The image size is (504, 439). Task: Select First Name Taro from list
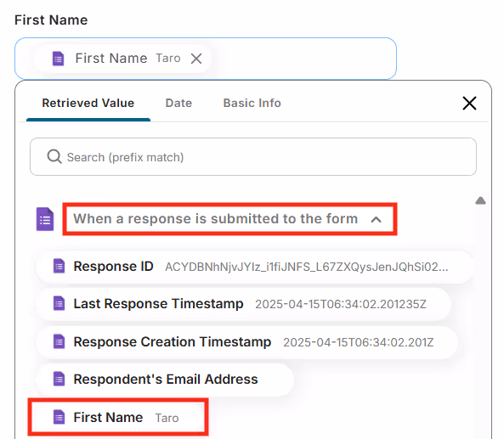[x=118, y=417]
